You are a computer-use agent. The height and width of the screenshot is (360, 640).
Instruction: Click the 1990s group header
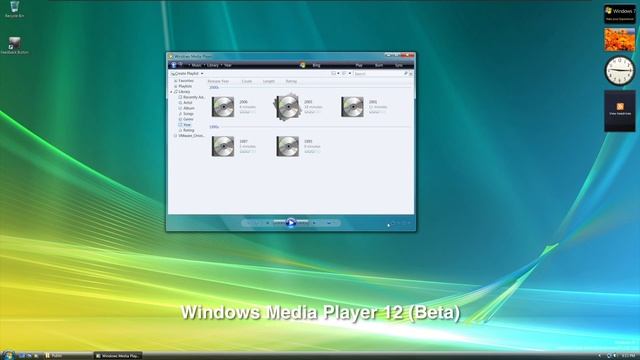tap(214, 127)
